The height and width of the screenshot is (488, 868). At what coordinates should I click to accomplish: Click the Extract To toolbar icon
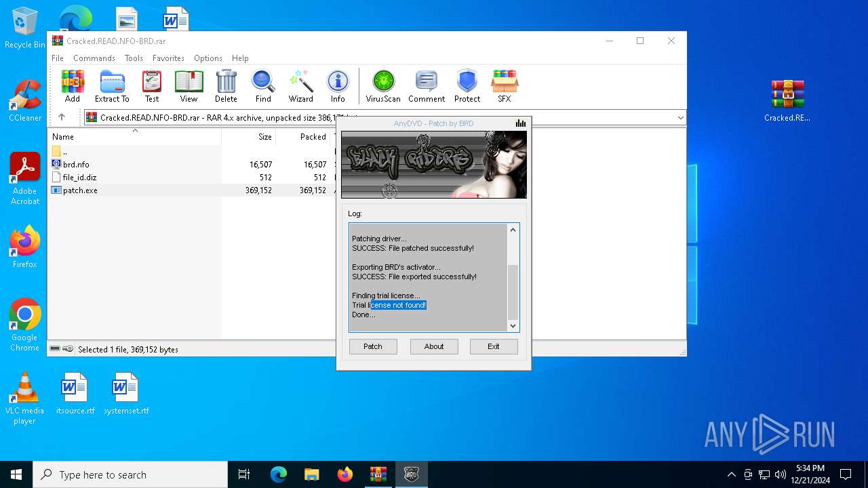click(112, 86)
